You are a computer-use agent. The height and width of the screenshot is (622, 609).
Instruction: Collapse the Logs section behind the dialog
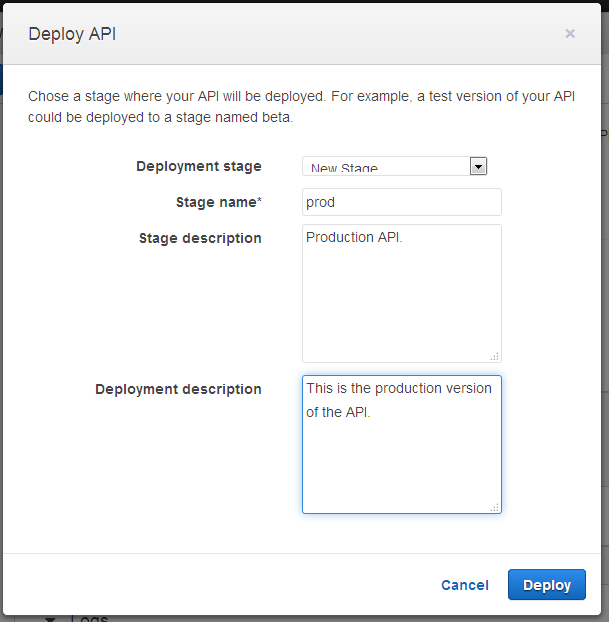[52, 617]
